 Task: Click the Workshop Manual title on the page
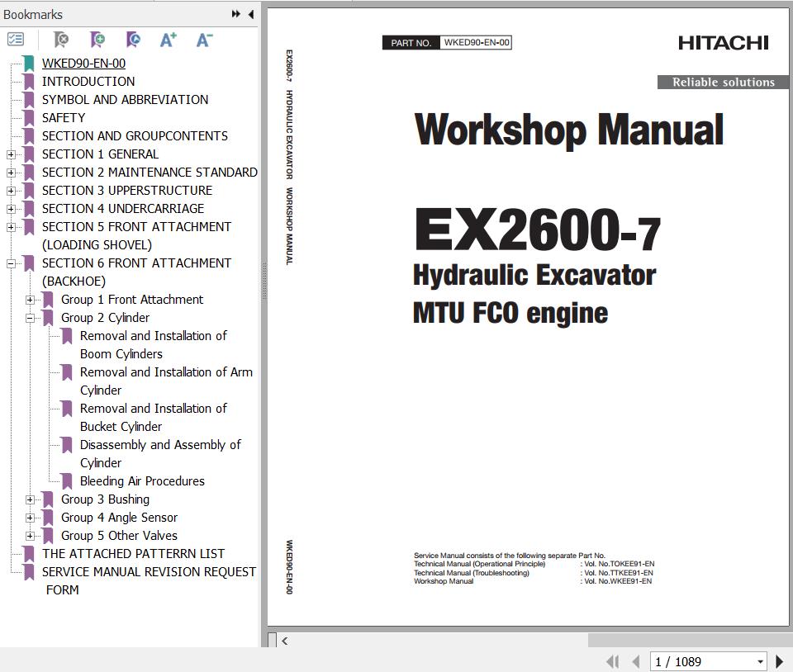point(569,130)
